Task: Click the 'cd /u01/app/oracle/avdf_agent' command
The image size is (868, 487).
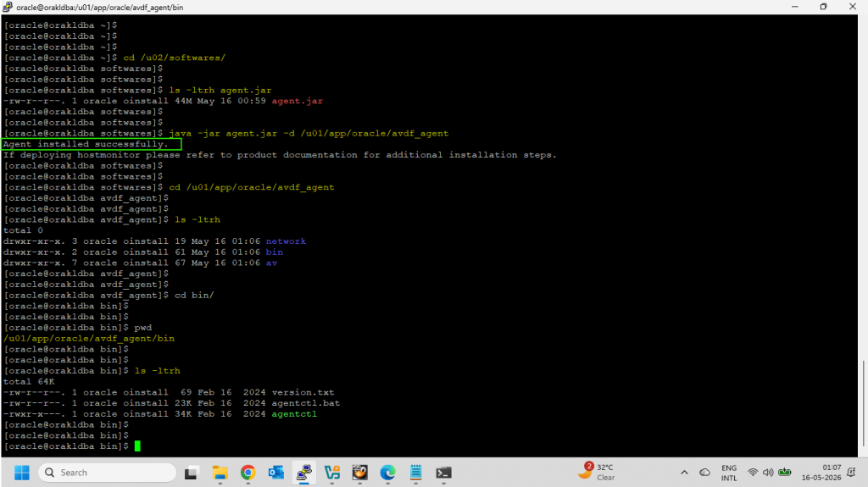Action: click(251, 187)
